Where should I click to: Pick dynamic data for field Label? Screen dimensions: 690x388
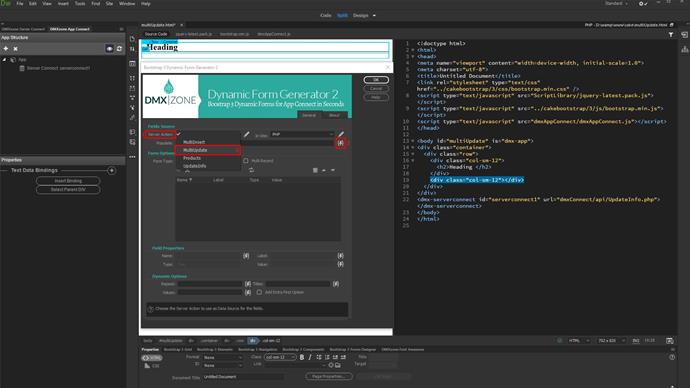point(341,256)
